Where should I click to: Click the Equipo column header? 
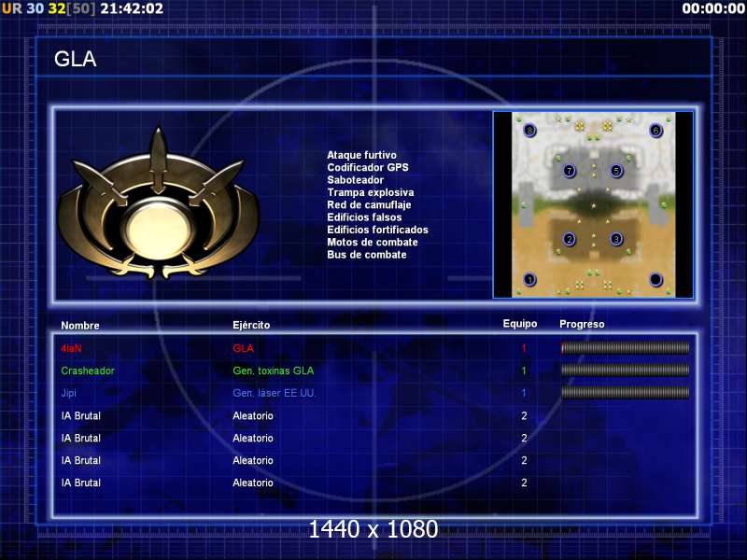click(520, 324)
